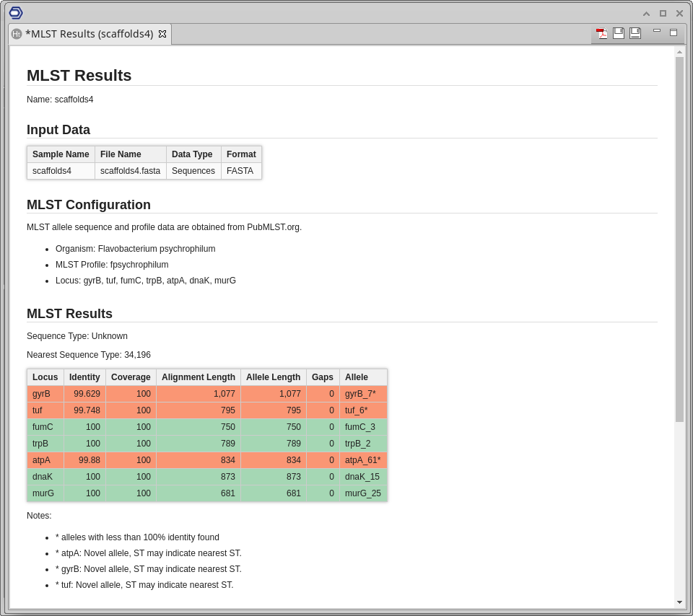The width and height of the screenshot is (693, 616).
Task: Click the vertical scrollbar thumb
Action: click(679, 238)
